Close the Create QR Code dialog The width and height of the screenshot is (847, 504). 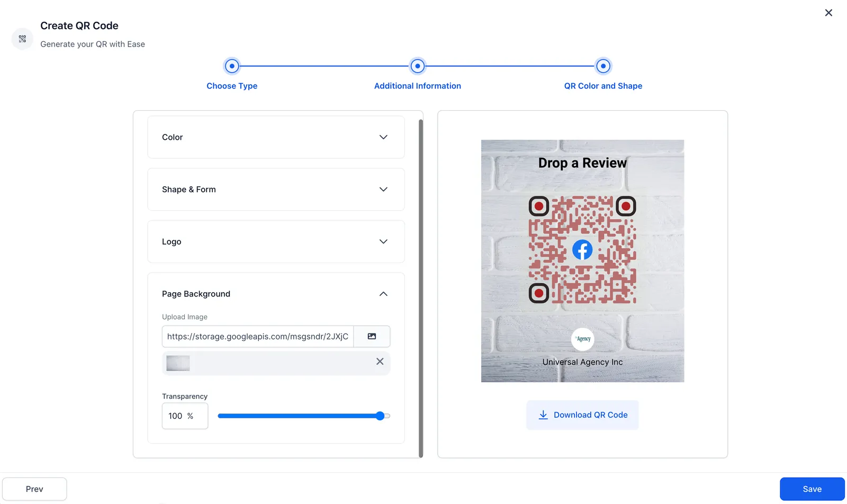coord(828,13)
